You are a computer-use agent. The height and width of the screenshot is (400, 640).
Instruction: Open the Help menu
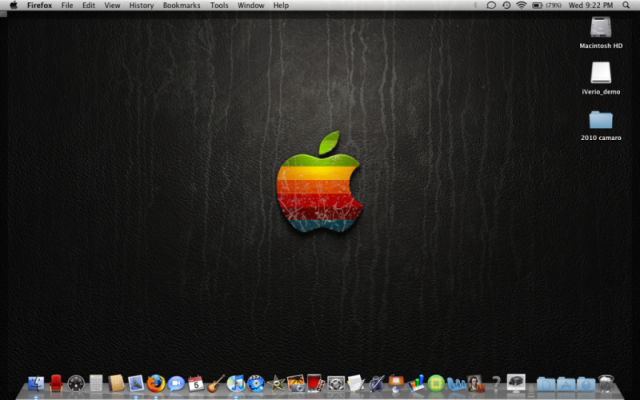click(x=281, y=5)
